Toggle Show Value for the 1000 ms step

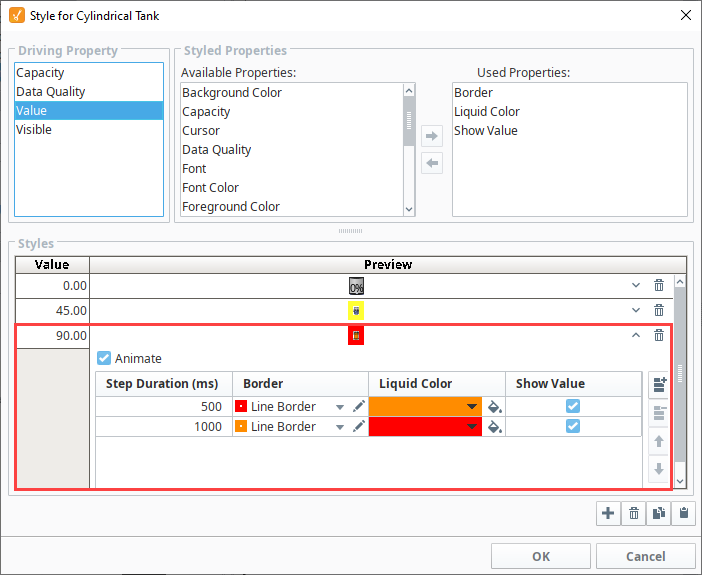[x=573, y=426]
